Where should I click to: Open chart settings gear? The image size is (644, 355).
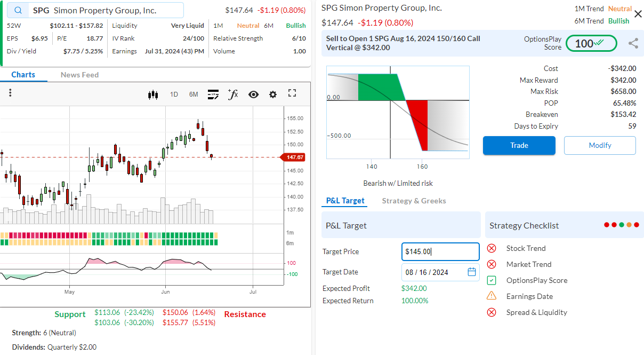coord(273,94)
